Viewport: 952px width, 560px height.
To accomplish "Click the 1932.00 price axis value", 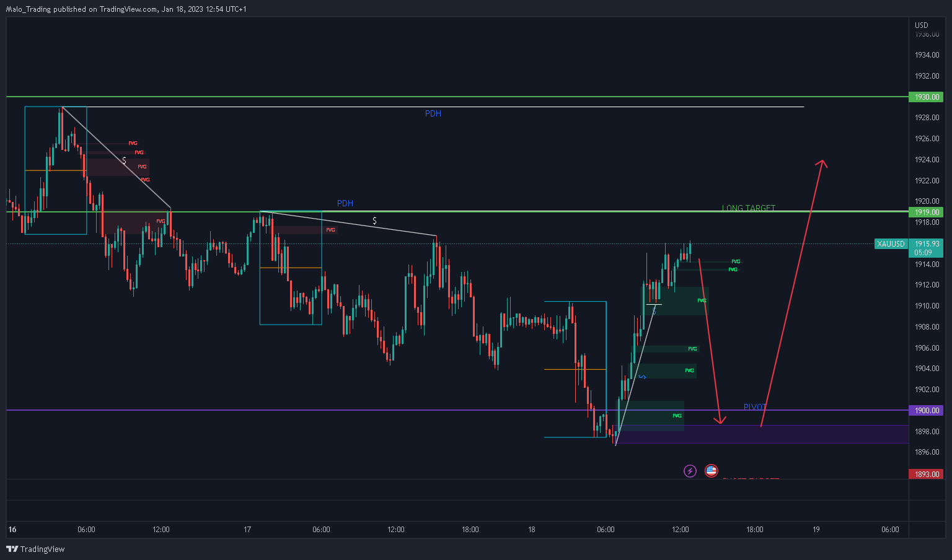I will [927, 76].
